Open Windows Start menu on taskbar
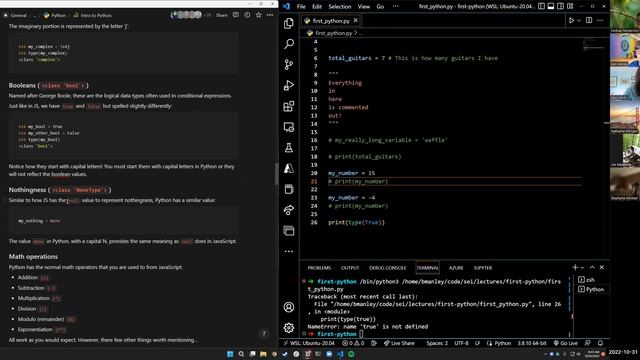Viewport: 640px width, 360px height. click(230, 354)
